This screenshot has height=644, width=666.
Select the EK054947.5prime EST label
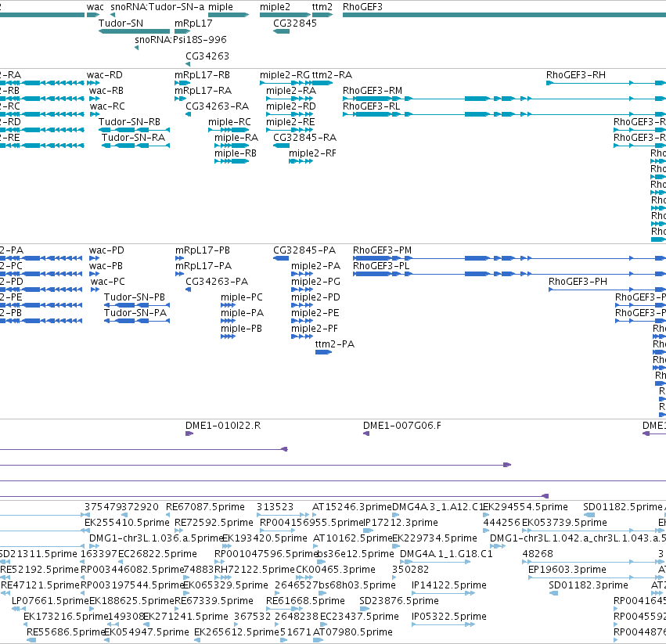point(146,632)
